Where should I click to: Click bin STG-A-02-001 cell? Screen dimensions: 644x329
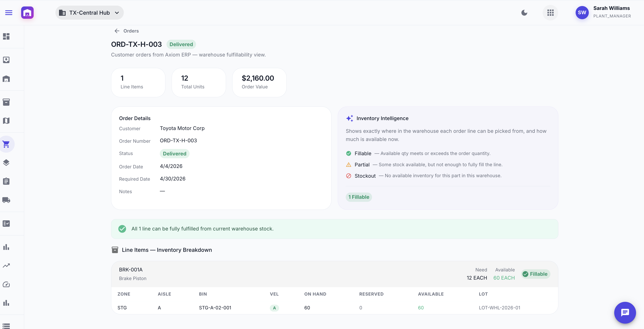[215, 308]
